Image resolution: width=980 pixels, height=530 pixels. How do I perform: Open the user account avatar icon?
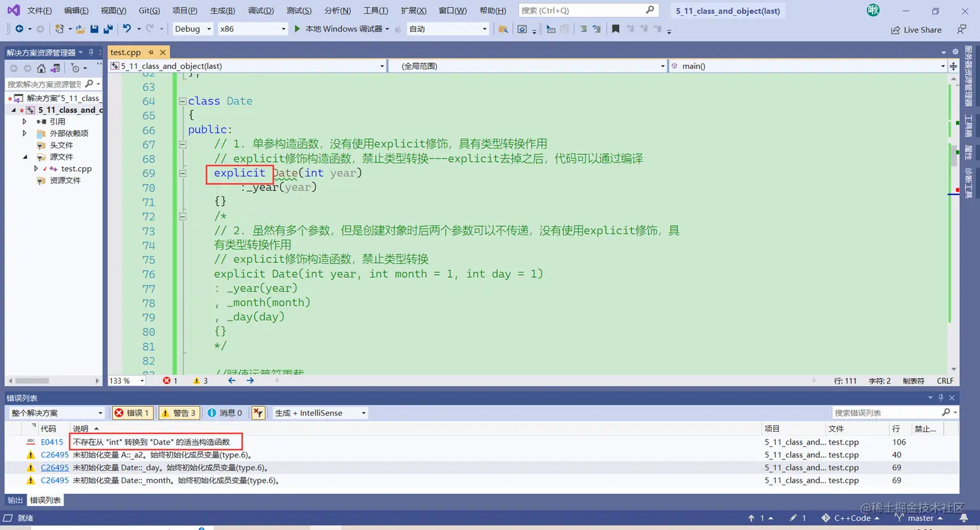tap(873, 10)
